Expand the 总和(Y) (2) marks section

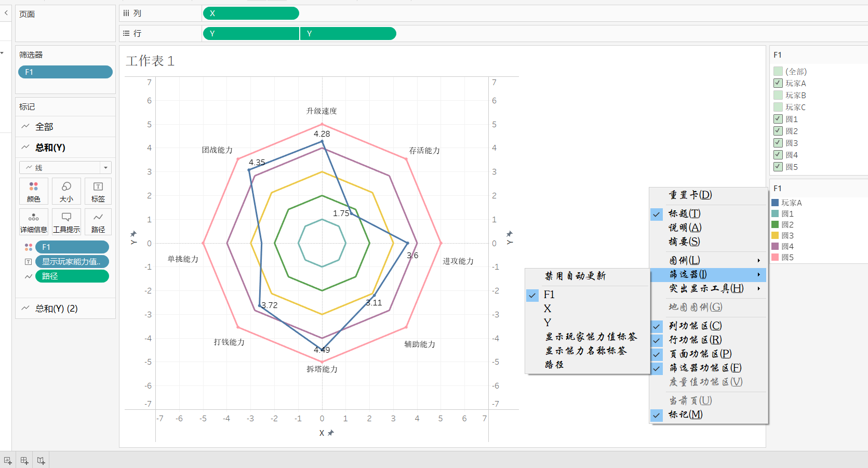tap(65, 308)
